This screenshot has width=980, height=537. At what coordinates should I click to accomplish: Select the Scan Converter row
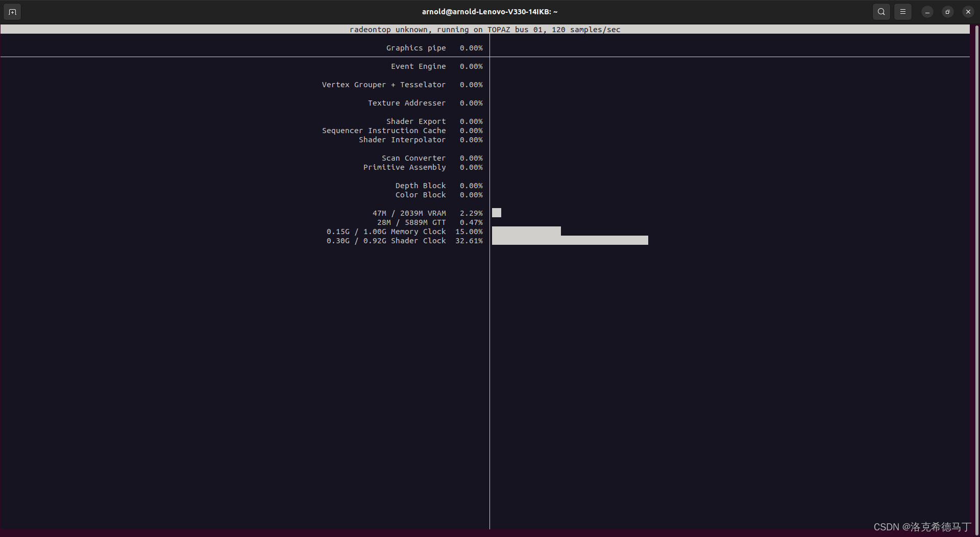point(432,158)
